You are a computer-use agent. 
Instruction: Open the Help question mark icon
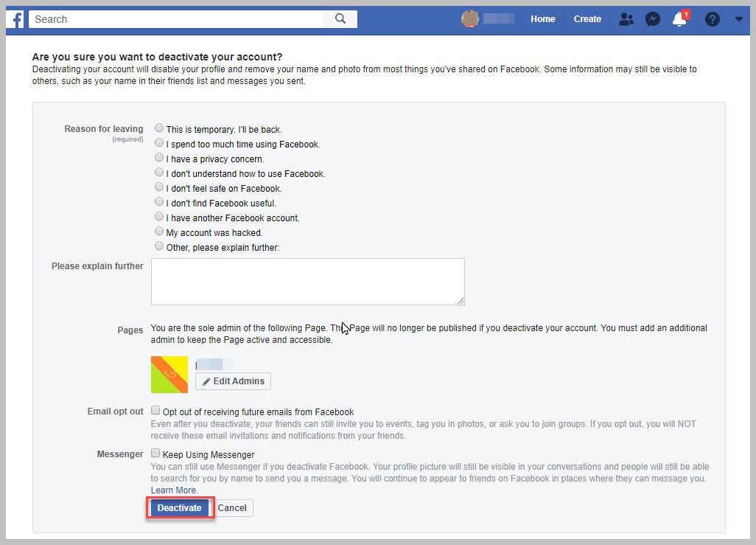(x=712, y=18)
